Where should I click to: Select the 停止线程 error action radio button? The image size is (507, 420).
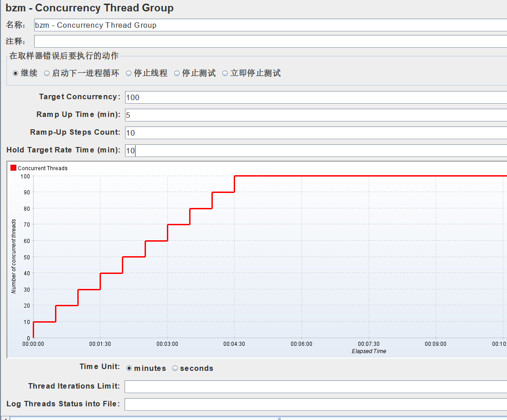click(x=130, y=73)
